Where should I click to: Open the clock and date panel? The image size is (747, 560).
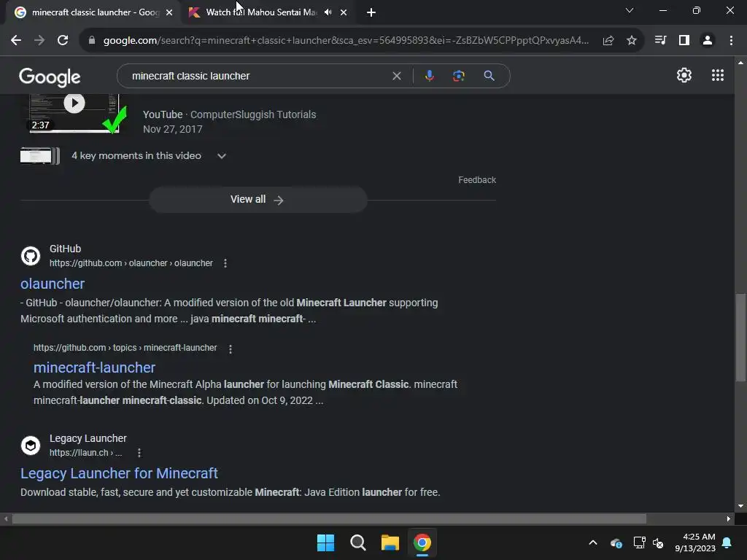coord(695,542)
